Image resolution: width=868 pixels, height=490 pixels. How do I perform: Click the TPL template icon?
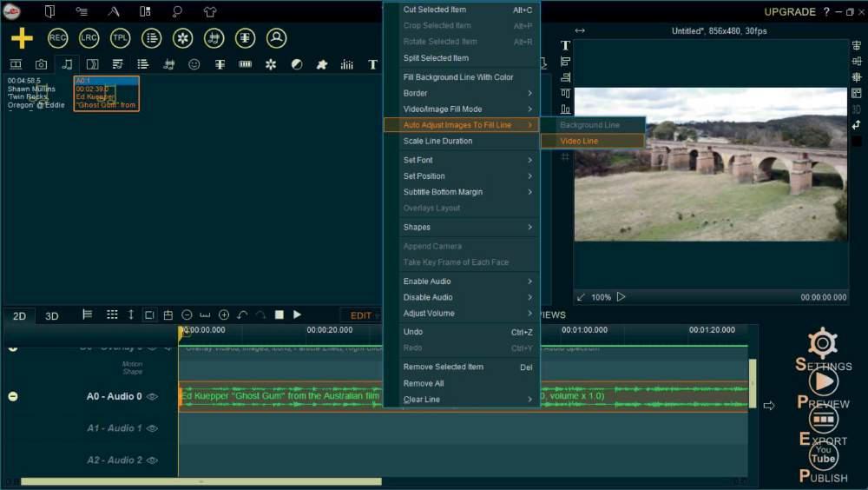pyautogui.click(x=120, y=38)
